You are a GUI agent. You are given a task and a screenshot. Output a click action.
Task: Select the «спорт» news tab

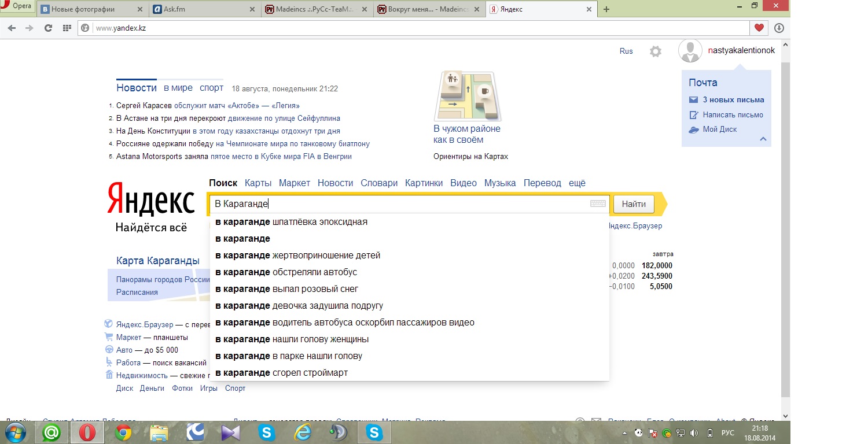pyautogui.click(x=211, y=88)
